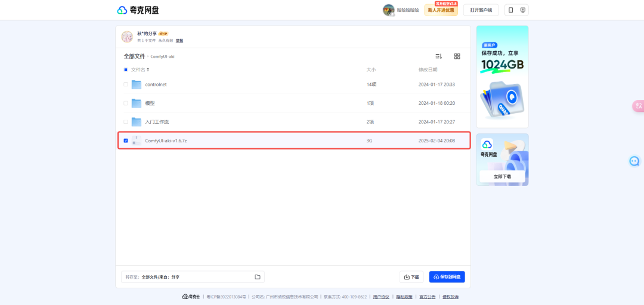Click the 入门工作流 folder icon

[137, 122]
